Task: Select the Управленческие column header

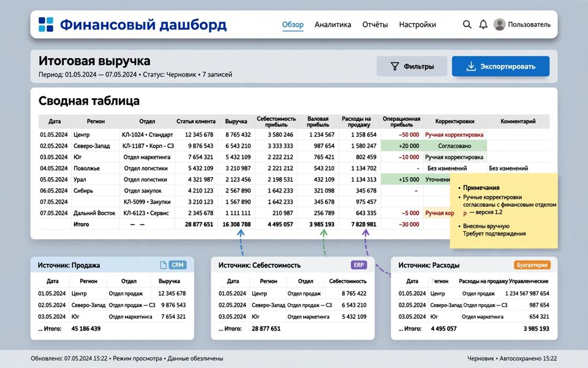Action: click(529, 281)
